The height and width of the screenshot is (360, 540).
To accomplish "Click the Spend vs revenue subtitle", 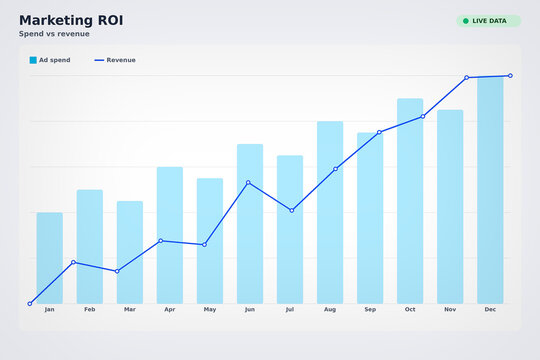I will [54, 34].
